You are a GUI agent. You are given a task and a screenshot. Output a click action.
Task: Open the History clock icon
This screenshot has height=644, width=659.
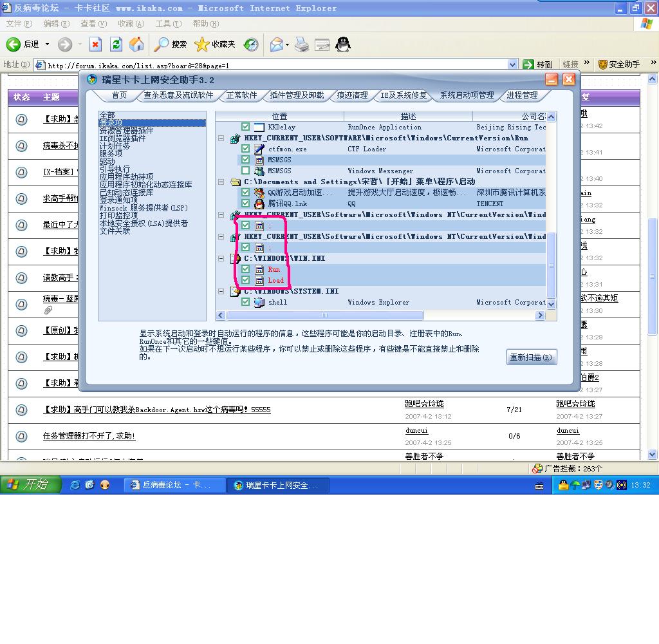[251, 44]
